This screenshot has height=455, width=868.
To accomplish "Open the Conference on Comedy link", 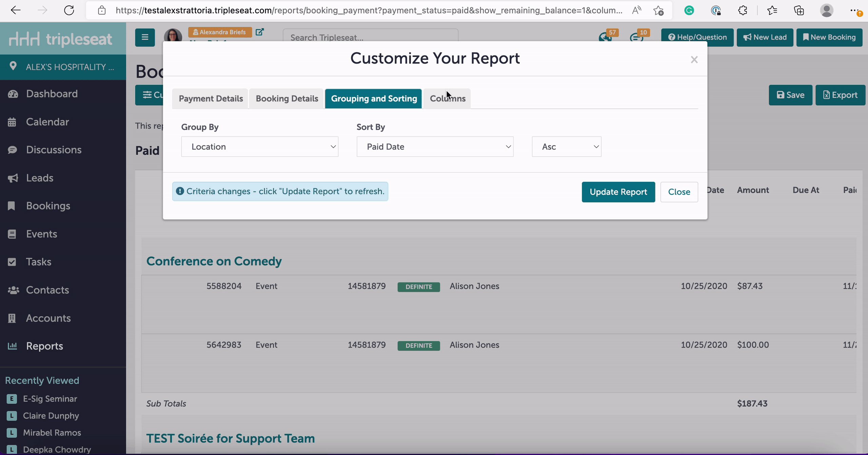I will pyautogui.click(x=214, y=261).
